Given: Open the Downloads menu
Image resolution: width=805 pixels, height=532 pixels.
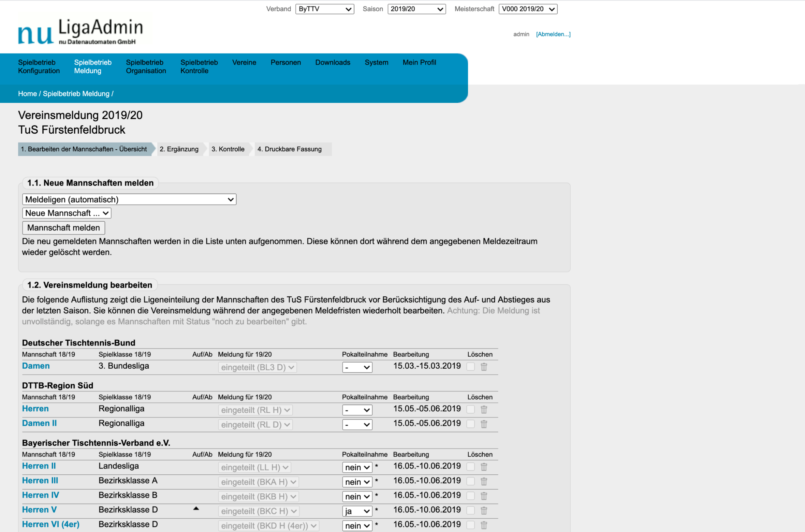Looking at the screenshot, I should coord(333,62).
